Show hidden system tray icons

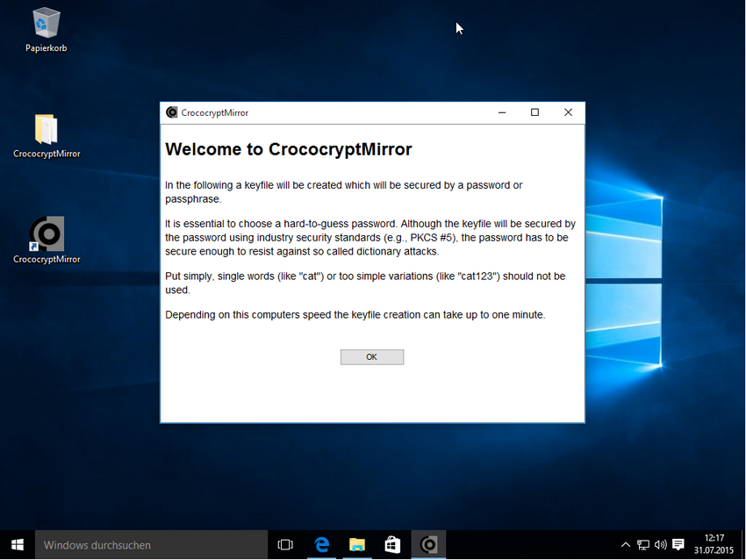pos(626,545)
